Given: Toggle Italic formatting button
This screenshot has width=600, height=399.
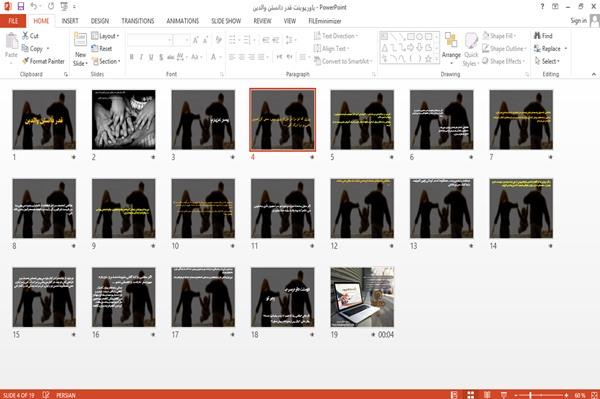Looking at the screenshot, I should click(x=141, y=57).
